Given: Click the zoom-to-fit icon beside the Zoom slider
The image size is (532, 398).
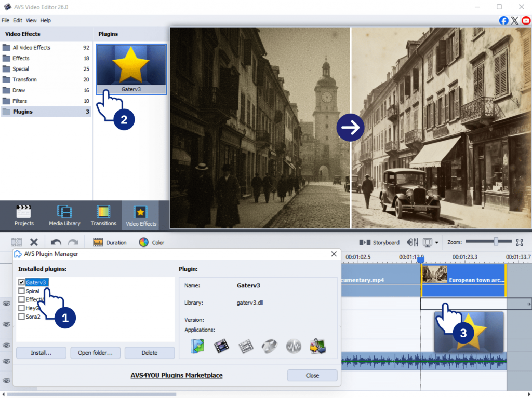Looking at the screenshot, I should pos(519,242).
